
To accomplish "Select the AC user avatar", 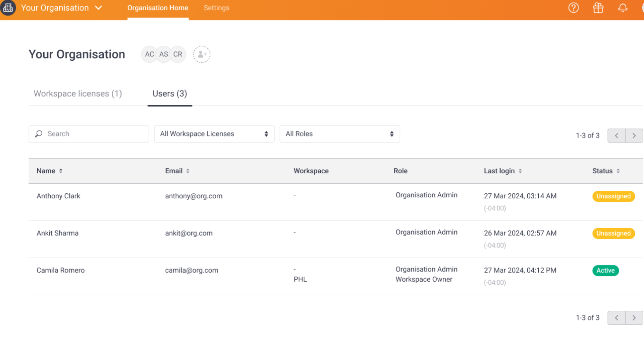I will coord(149,54).
